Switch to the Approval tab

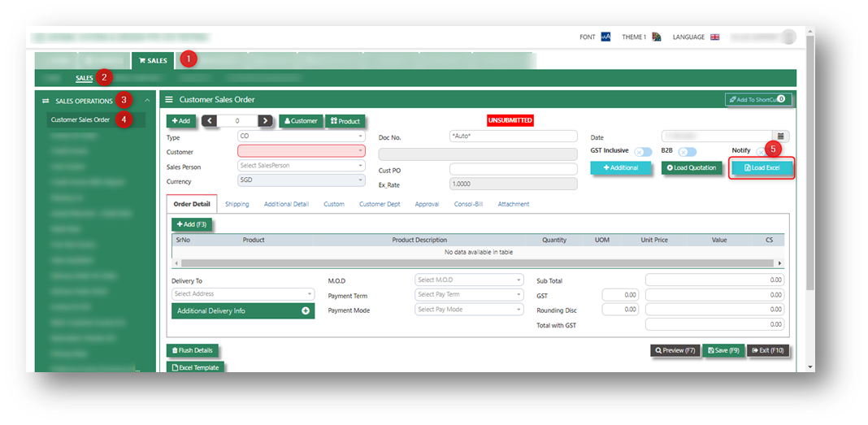tap(427, 204)
